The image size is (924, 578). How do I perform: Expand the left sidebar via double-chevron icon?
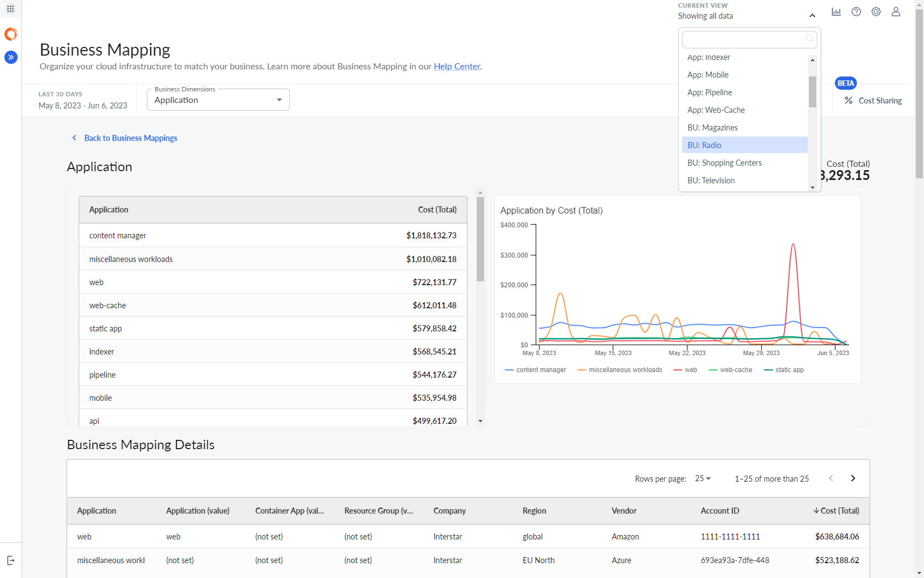tap(10, 57)
